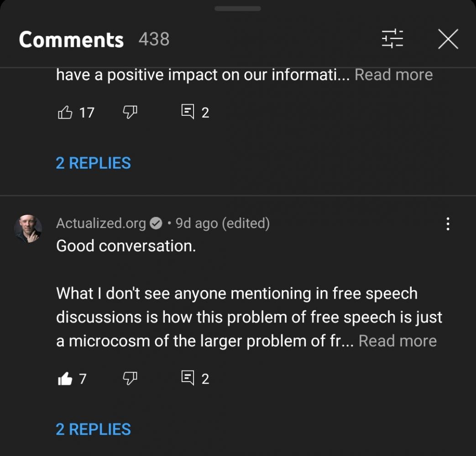Expand the top comment with Read more

pyautogui.click(x=393, y=74)
